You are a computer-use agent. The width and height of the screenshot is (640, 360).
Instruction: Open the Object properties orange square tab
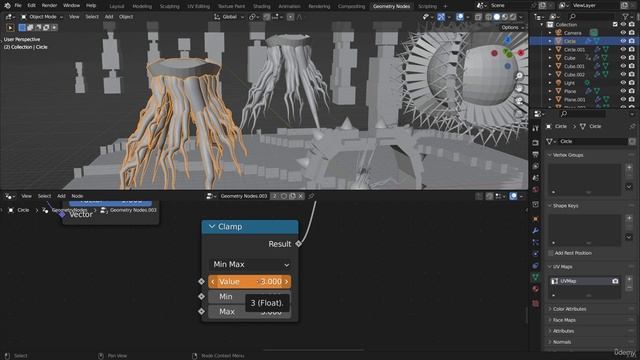click(x=536, y=219)
